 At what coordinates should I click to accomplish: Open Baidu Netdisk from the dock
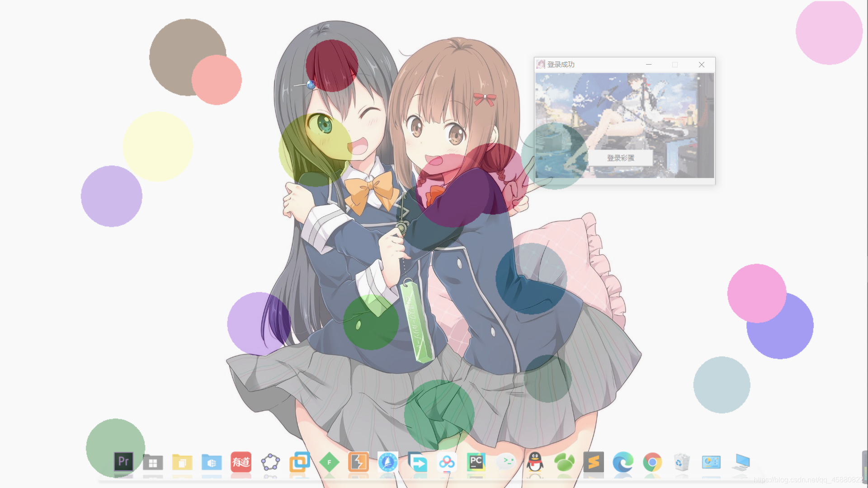click(x=447, y=463)
